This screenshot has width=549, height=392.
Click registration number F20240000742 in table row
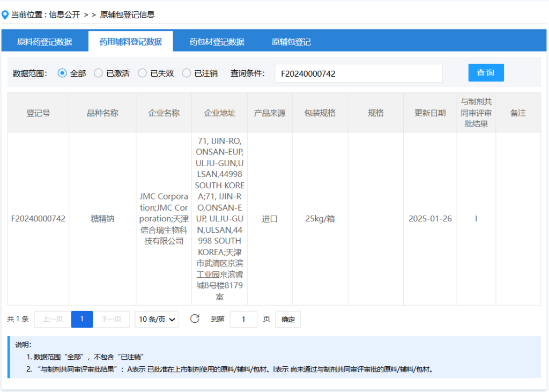click(38, 219)
